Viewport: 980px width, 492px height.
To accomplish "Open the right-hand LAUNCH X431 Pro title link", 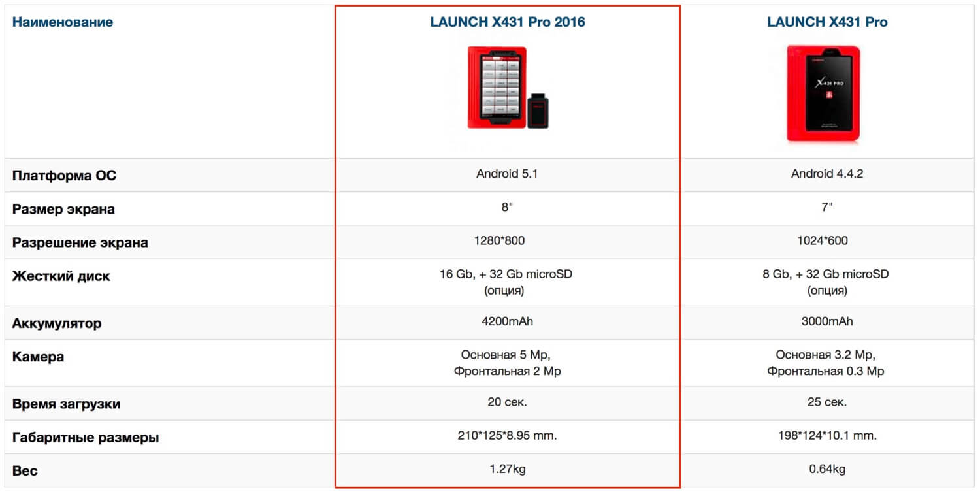I will (827, 22).
